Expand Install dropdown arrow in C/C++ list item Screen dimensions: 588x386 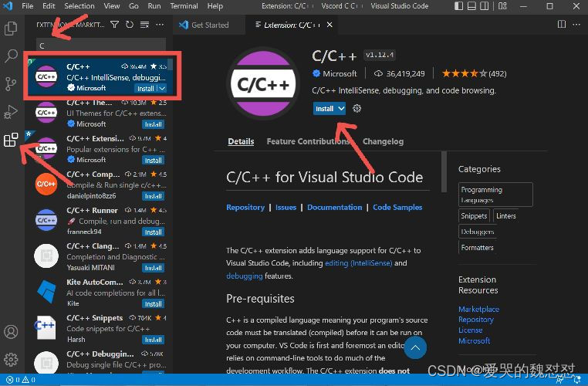[x=161, y=89]
